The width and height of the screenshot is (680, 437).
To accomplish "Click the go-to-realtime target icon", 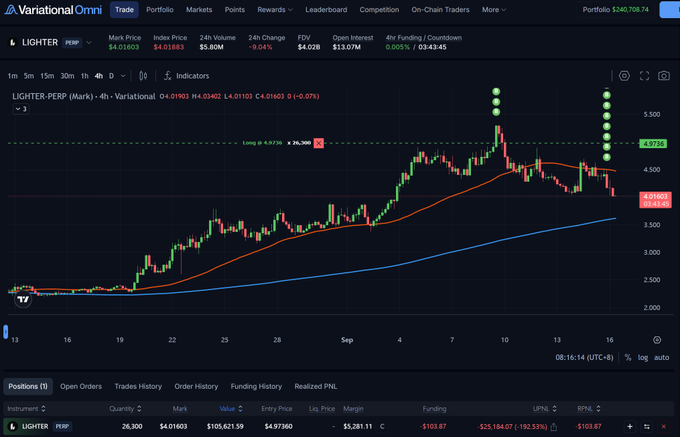I will click(657, 340).
